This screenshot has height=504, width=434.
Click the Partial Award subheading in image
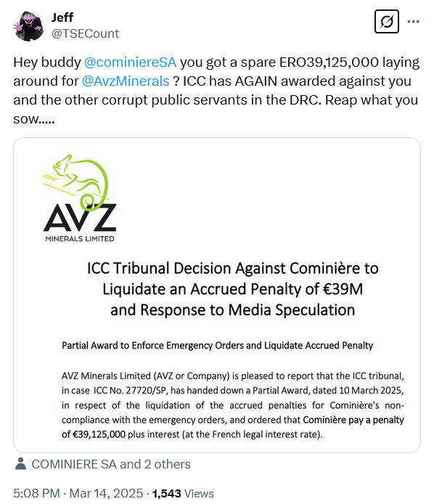pyautogui.click(x=217, y=345)
